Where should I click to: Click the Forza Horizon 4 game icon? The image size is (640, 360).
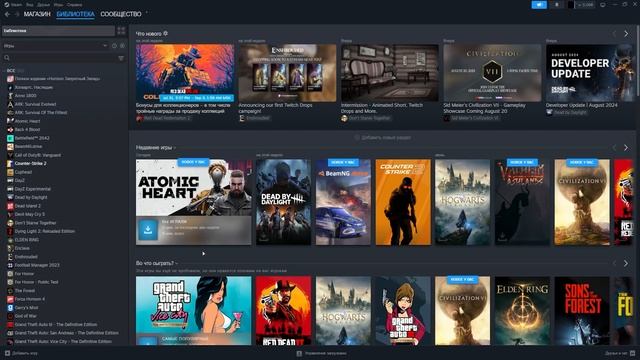tap(10, 299)
